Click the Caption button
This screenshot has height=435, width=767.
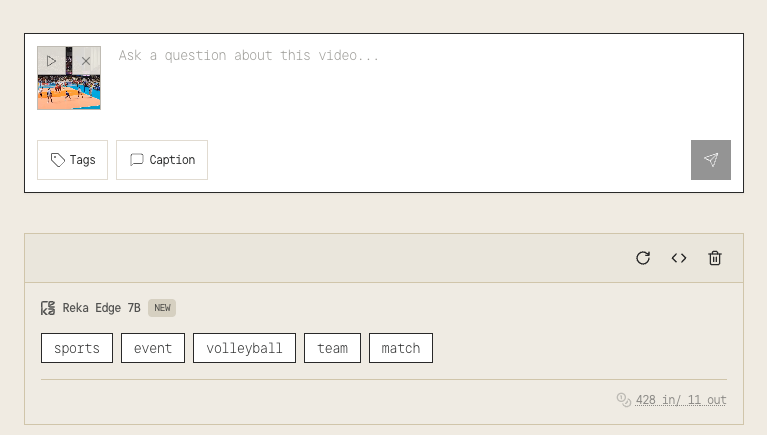pos(162,160)
